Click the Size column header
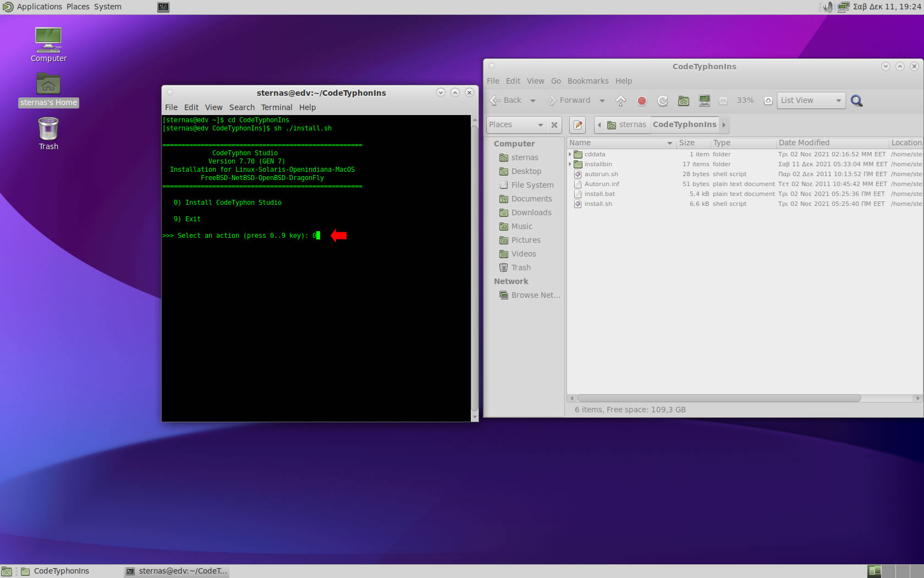 click(693, 143)
